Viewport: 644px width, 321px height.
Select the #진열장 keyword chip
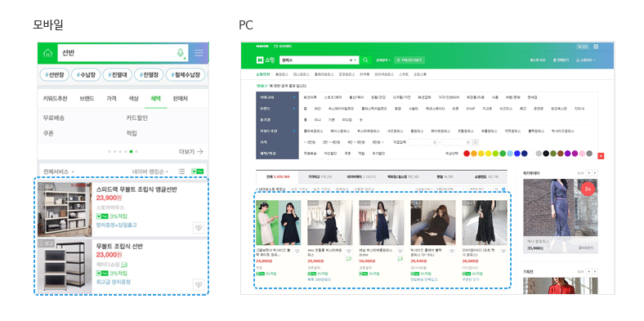(x=149, y=74)
